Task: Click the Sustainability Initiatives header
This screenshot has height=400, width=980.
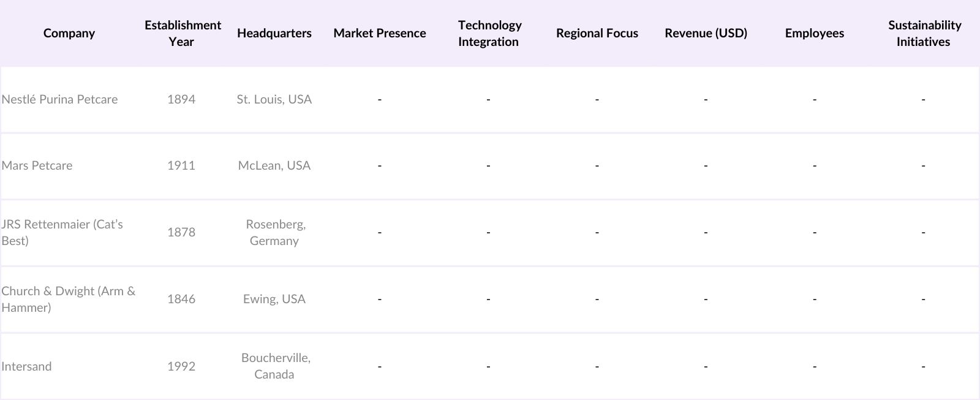Action: [x=924, y=33]
